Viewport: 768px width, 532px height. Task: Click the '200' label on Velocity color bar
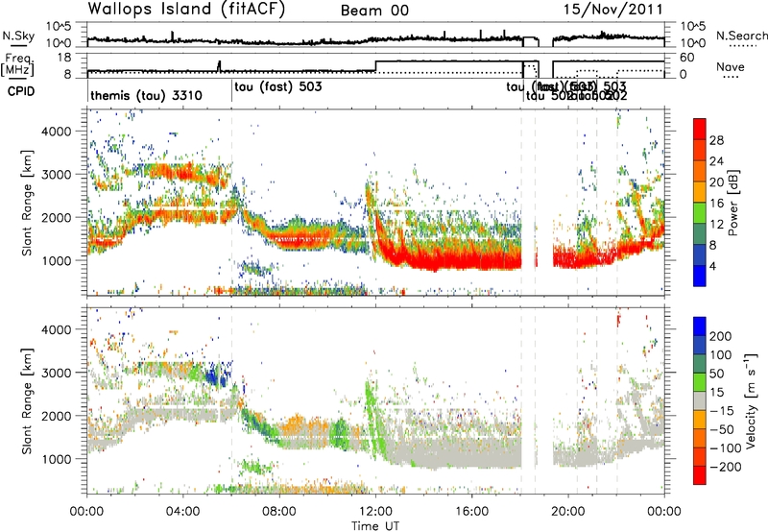click(721, 336)
